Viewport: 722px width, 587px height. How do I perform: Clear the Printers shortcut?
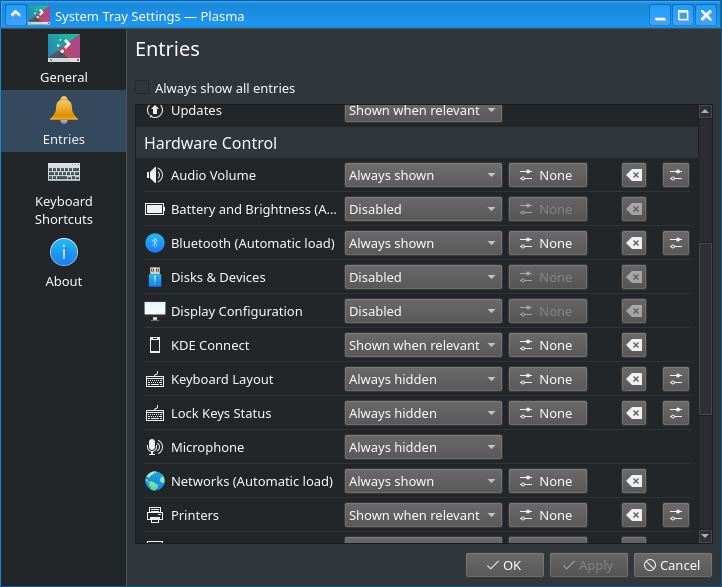[x=634, y=515]
